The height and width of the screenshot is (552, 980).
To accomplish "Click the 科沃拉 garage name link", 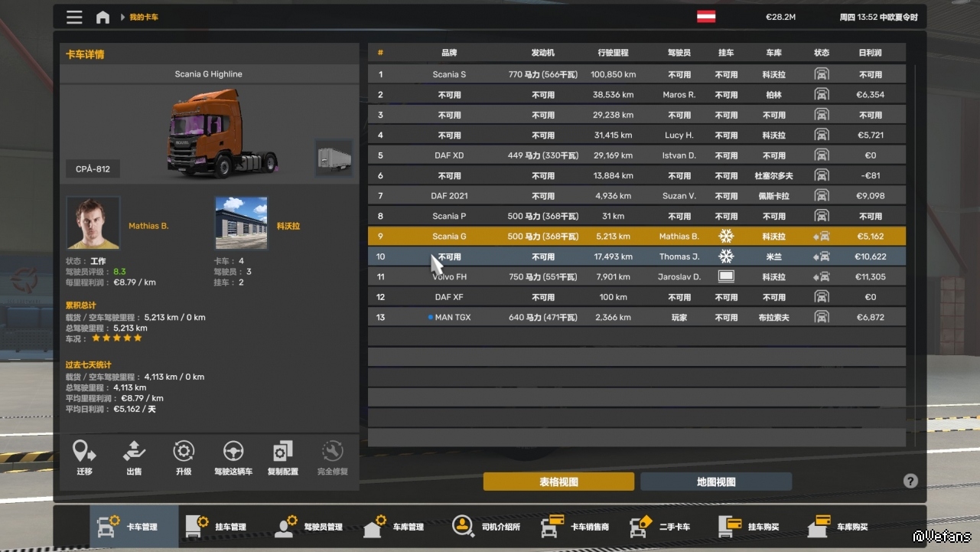I will pos(288,226).
